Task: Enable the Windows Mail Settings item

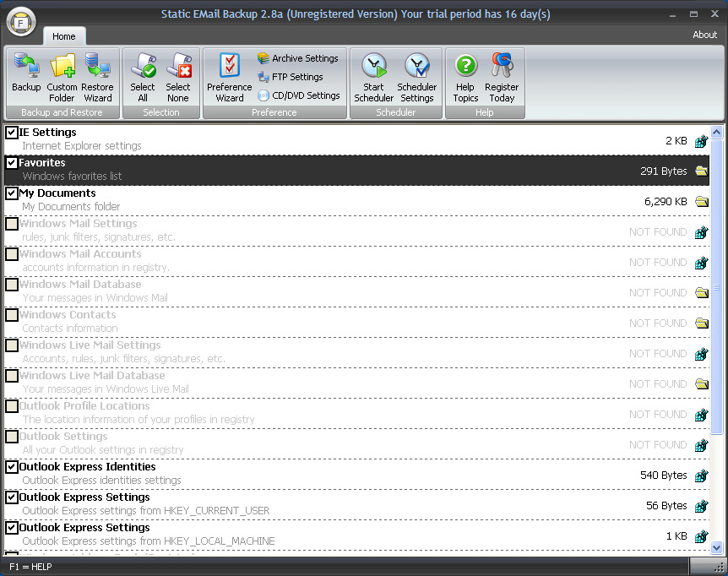Action: [12, 224]
